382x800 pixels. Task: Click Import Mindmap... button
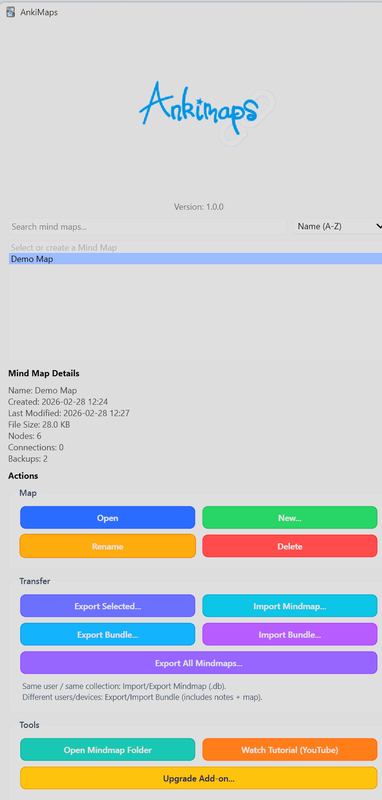[290, 606]
